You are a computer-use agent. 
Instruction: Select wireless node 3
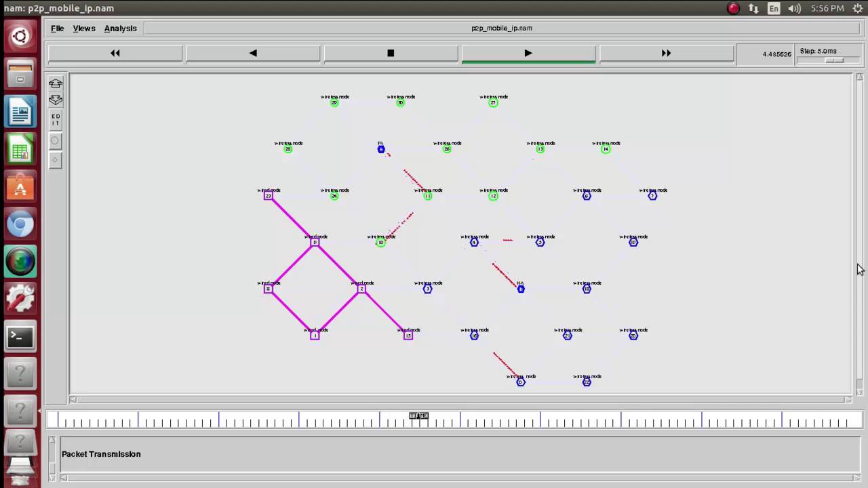427,289
